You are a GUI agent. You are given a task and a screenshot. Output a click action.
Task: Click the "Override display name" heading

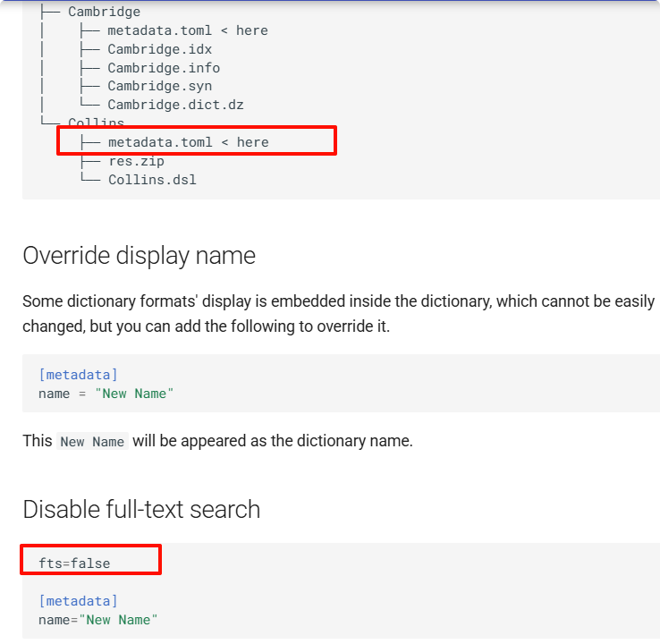pos(139,256)
